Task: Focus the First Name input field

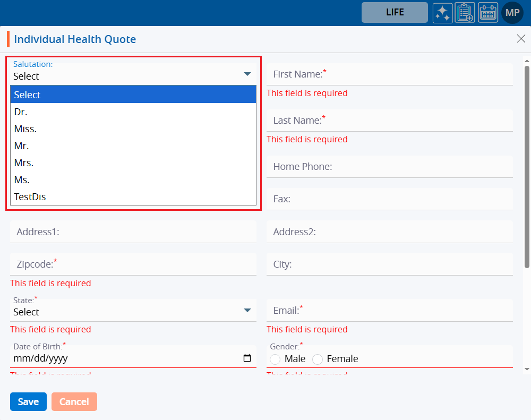Action: pyautogui.click(x=389, y=74)
